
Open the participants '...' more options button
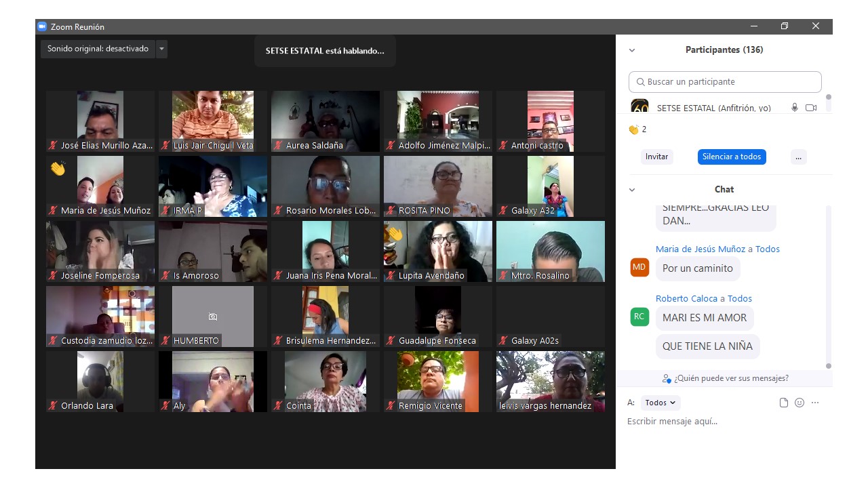[798, 157]
